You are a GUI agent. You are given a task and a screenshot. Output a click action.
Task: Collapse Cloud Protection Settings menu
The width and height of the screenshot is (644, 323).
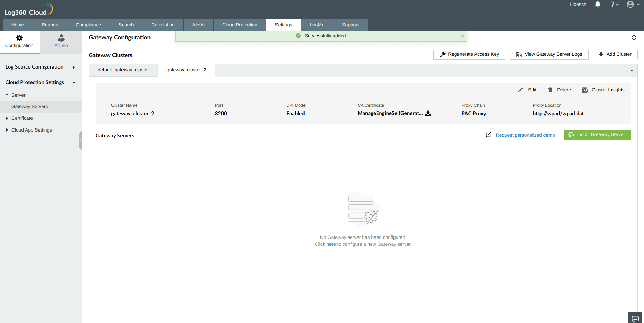click(x=40, y=82)
